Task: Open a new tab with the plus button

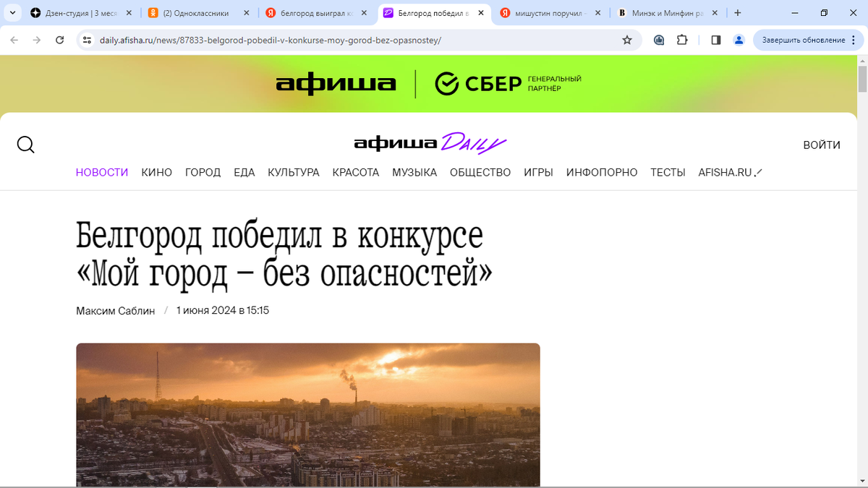Action: coord(738,13)
